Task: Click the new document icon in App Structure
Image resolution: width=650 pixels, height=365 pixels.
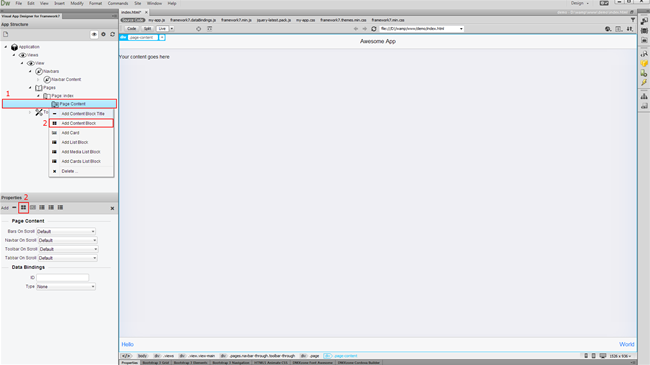Action: (x=6, y=34)
